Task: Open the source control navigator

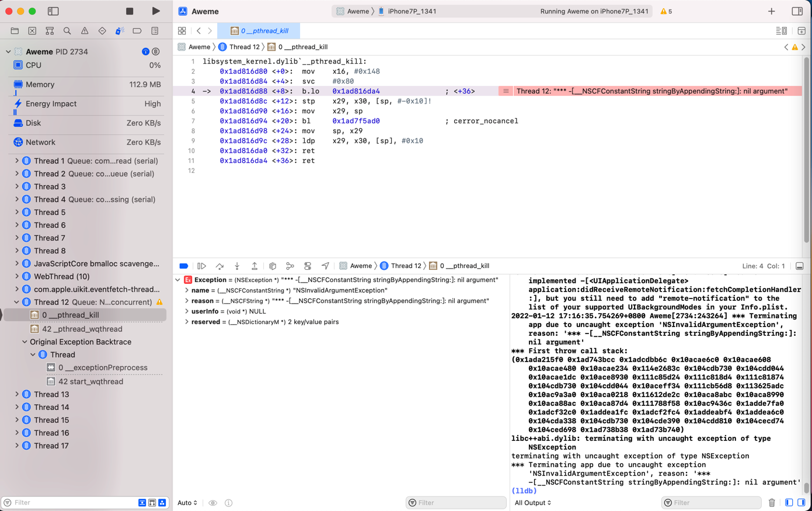Action: tap(32, 31)
